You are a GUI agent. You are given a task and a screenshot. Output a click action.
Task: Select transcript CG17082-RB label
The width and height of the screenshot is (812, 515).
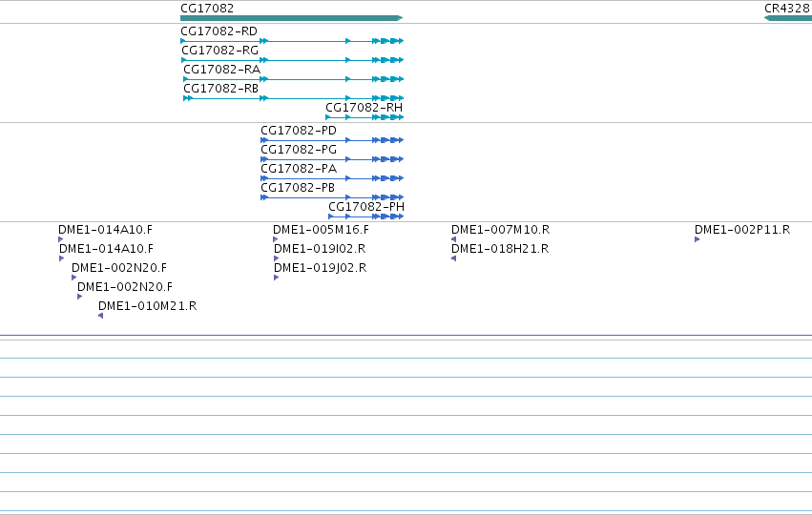pyautogui.click(x=221, y=89)
